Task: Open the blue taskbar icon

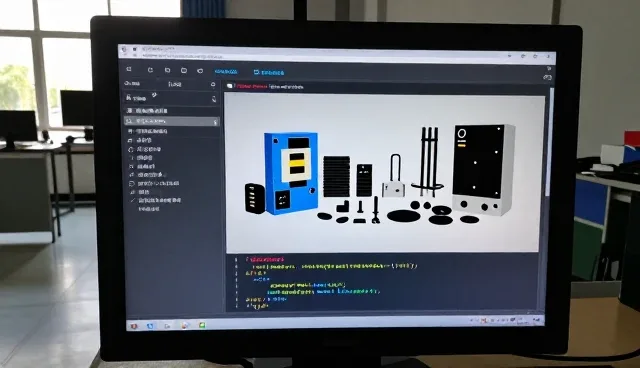Action: [150, 326]
